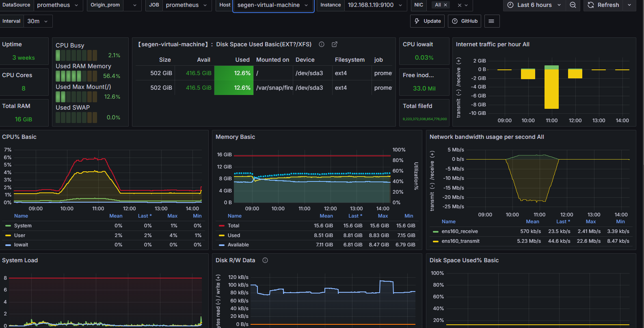644x328 pixels.
Task: Open Last 6 hours time picker
Action: click(534, 5)
